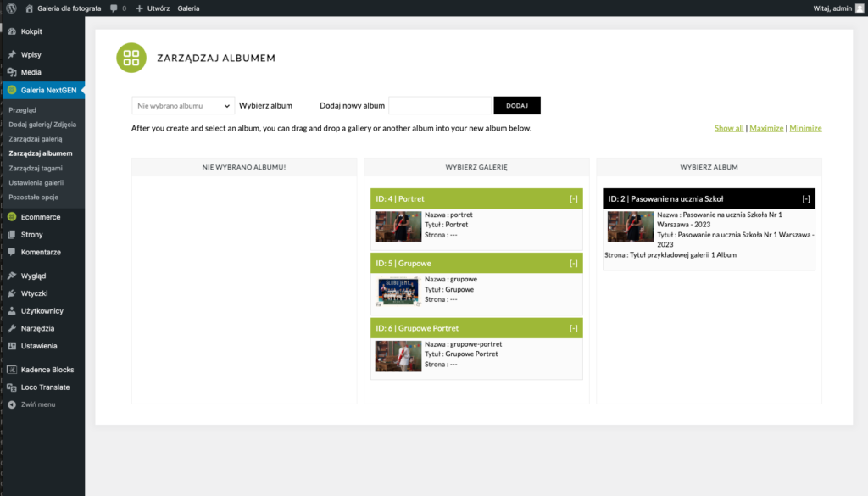Open the album selection dropdown
This screenshot has width=868, height=496.
coord(183,106)
